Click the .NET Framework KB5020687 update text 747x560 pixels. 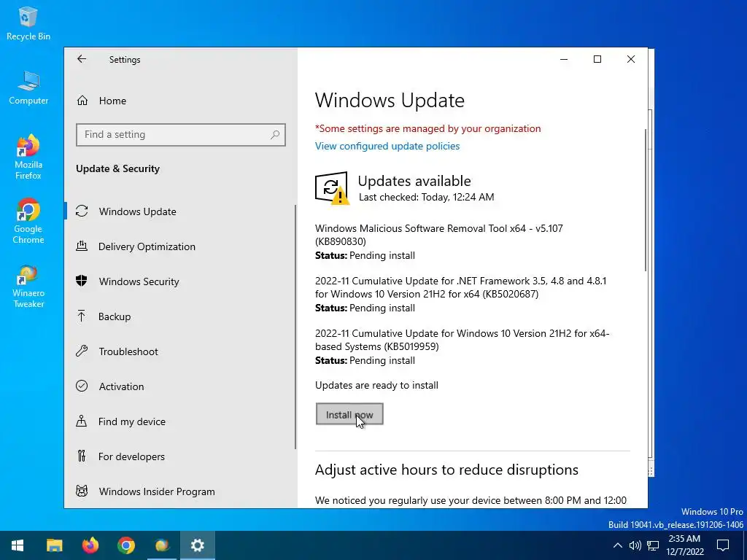click(x=461, y=287)
